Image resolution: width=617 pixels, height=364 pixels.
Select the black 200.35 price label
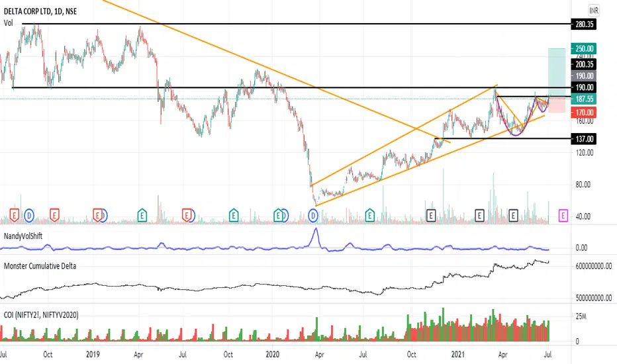point(584,65)
